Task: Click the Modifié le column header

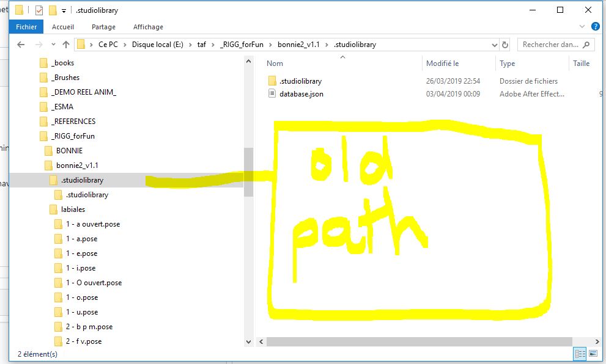Action: [x=443, y=64]
